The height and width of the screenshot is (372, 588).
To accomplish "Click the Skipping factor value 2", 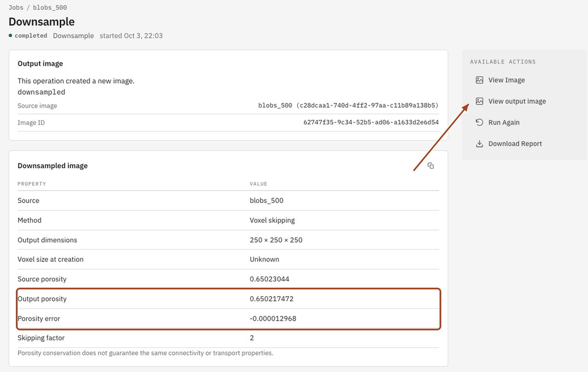I will click(x=252, y=338).
